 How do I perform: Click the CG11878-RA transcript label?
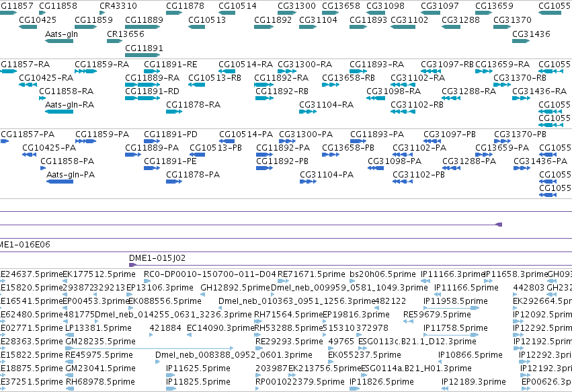(194, 105)
